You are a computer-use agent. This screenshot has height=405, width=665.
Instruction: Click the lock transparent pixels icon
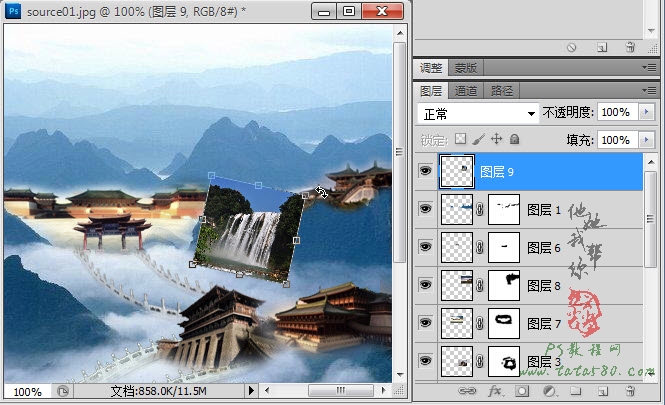pos(461,139)
